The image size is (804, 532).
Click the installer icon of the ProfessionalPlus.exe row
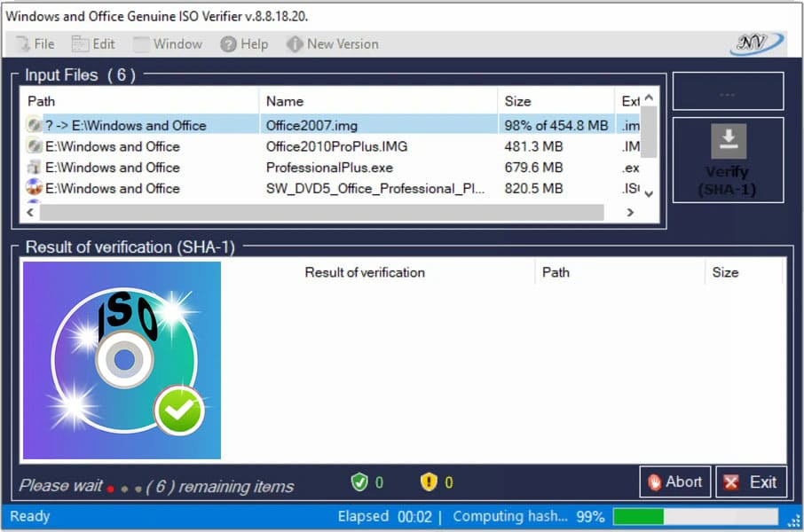[x=35, y=167]
